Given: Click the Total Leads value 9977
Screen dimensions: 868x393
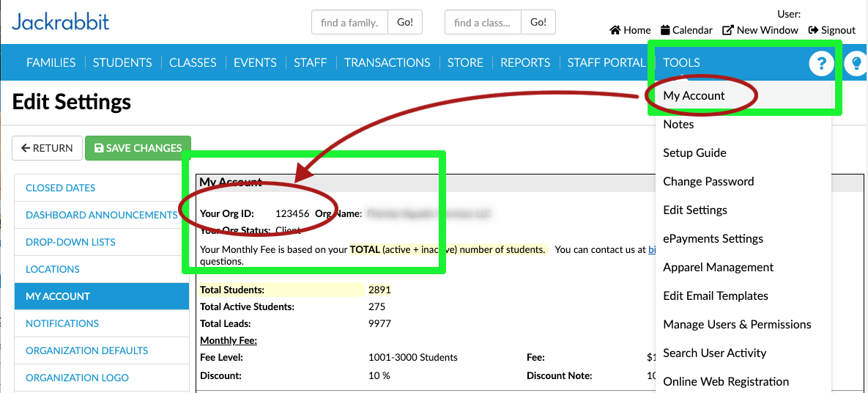Looking at the screenshot, I should pyautogui.click(x=379, y=324).
